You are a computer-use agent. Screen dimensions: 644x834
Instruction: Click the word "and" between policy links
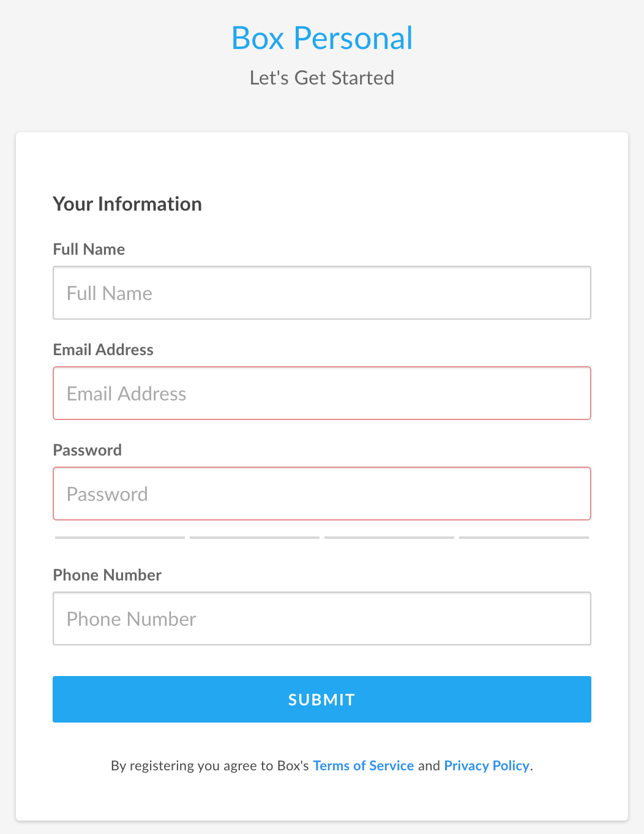click(429, 765)
